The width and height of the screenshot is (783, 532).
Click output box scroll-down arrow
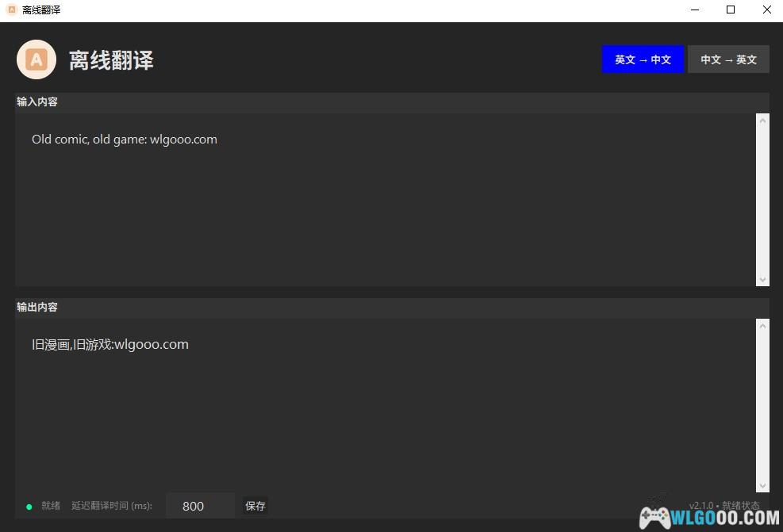coord(763,485)
